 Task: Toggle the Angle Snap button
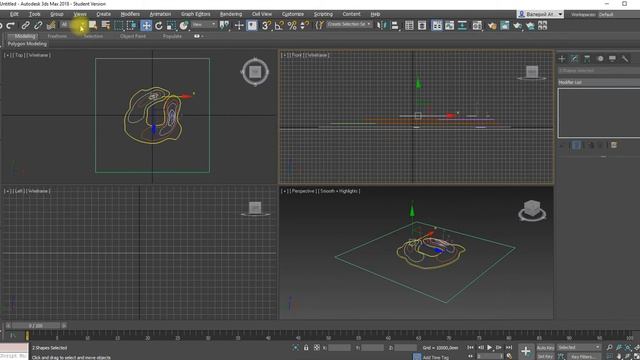[x=279, y=26]
